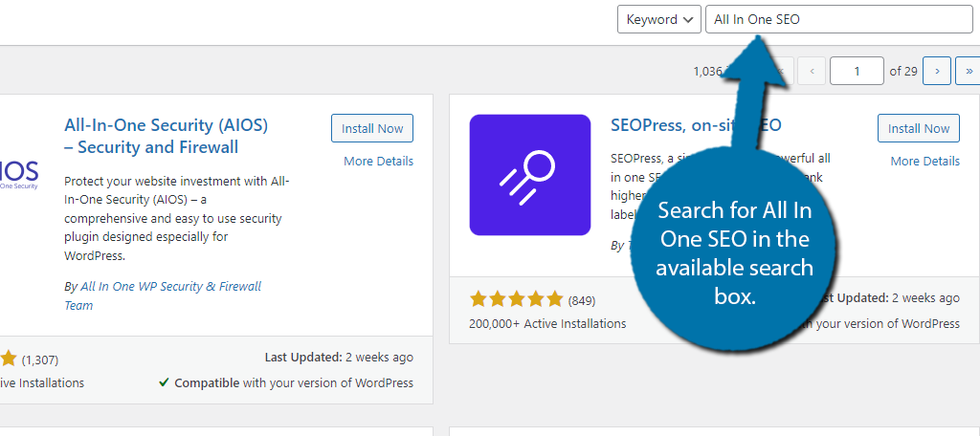Click the previous page arrow button

(x=812, y=71)
